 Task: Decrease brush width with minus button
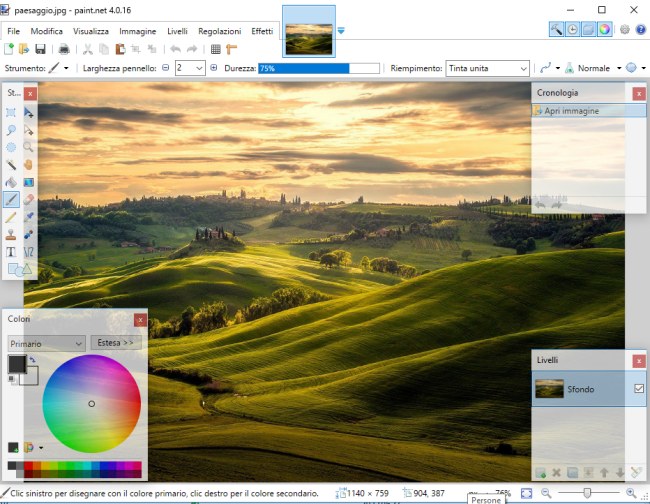[x=165, y=68]
